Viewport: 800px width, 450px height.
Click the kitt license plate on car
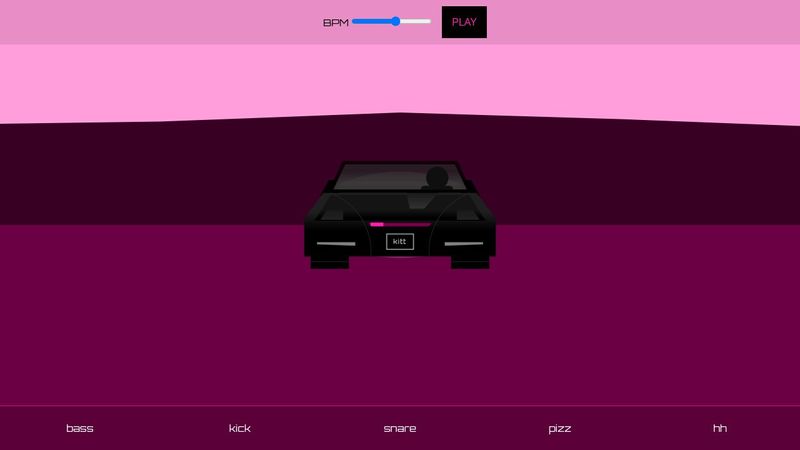[400, 241]
